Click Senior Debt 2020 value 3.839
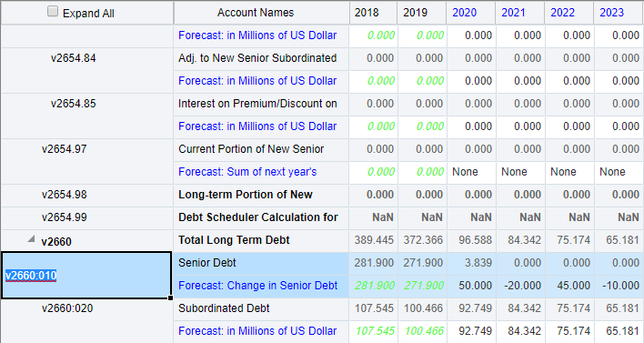The height and width of the screenshot is (343, 644). [x=478, y=263]
